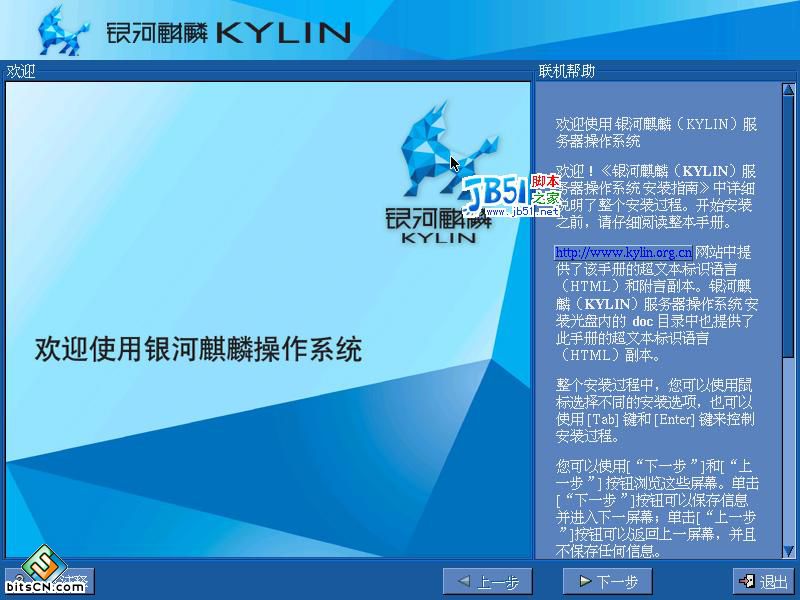Click the 下一步 (Next) button
Viewport: 800px width, 600px height.
coord(607,581)
